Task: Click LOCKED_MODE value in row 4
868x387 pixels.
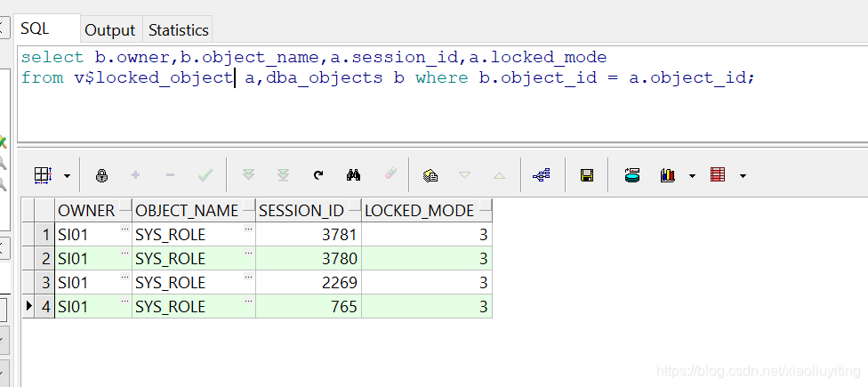Action: (x=427, y=306)
